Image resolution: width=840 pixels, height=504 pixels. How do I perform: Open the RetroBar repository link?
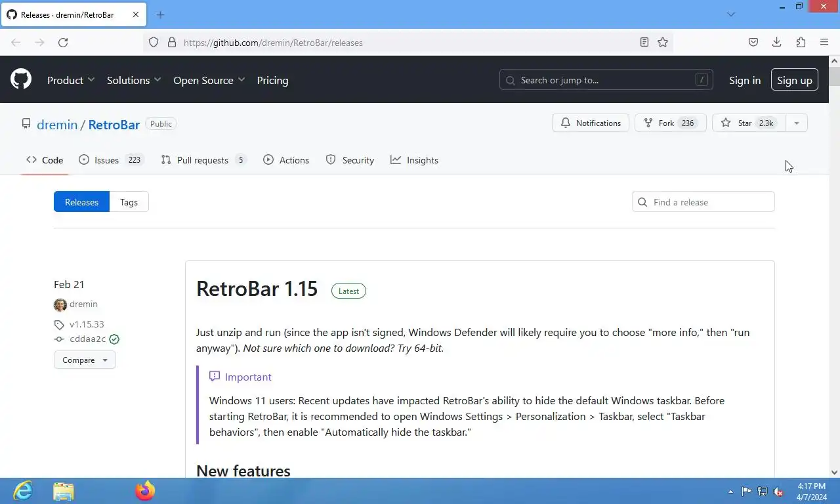114,124
